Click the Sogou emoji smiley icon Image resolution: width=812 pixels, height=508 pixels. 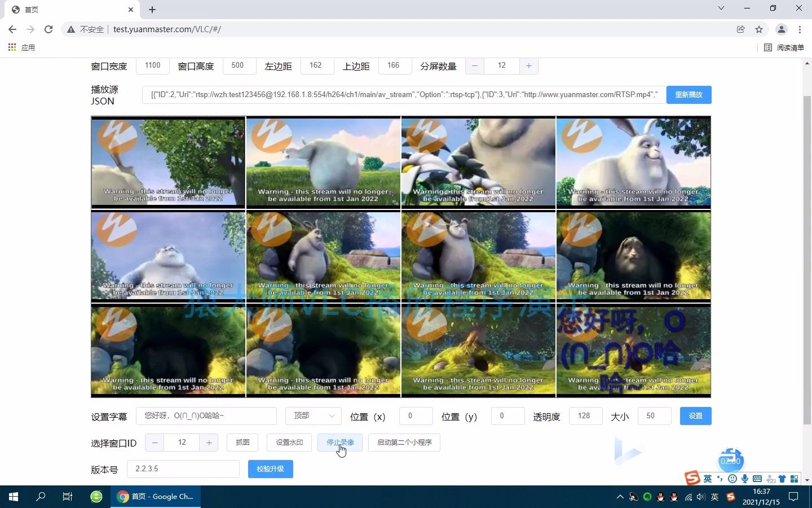click(x=731, y=478)
